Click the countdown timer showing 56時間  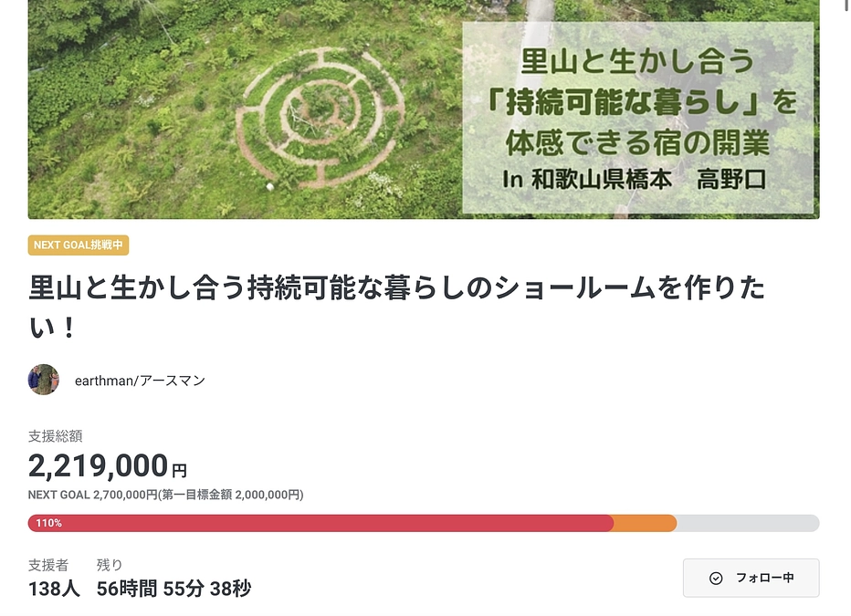click(x=173, y=590)
